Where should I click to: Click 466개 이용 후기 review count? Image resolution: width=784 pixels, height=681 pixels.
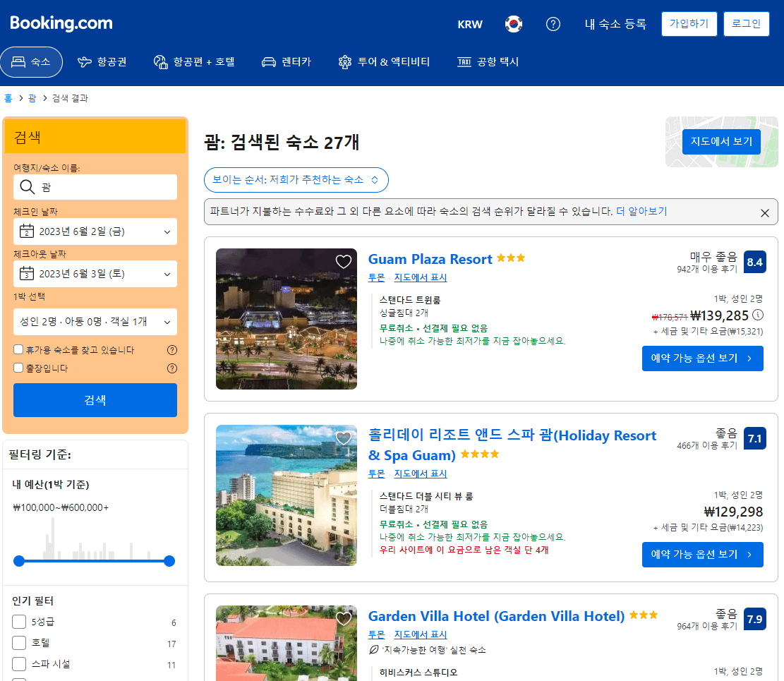tap(707, 445)
